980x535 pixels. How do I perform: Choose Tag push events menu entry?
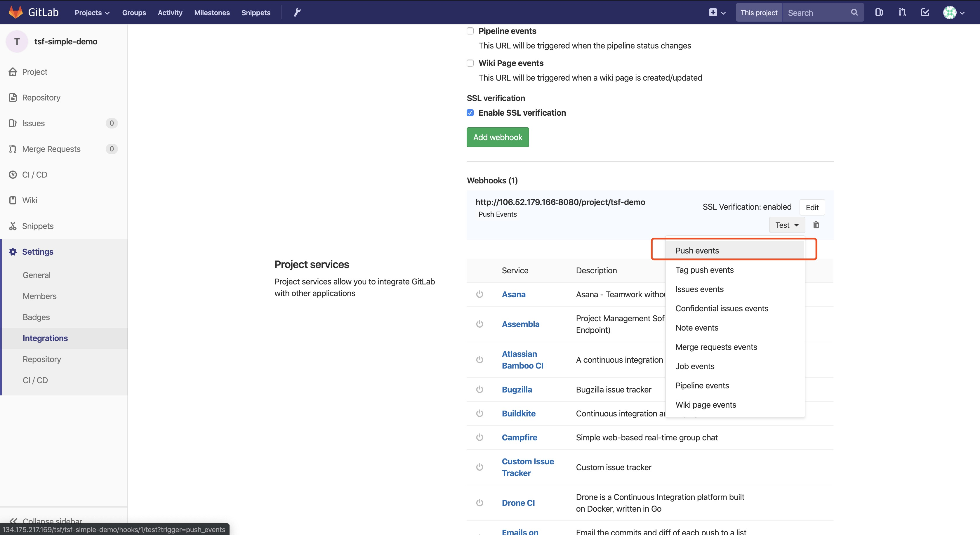point(704,270)
